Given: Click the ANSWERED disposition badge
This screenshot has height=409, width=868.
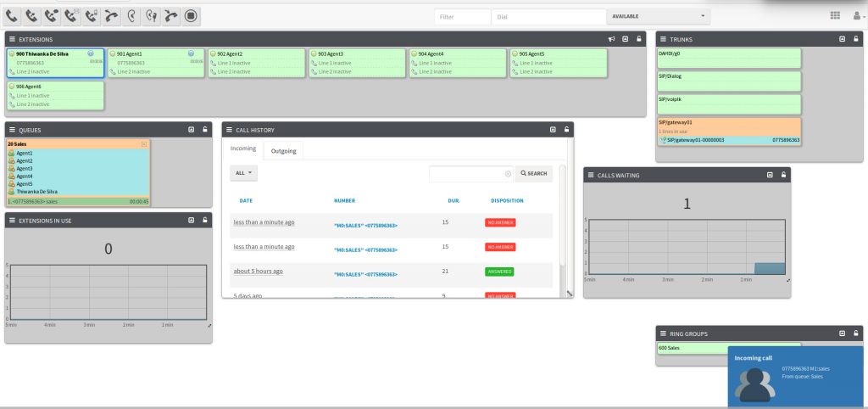Looking at the screenshot, I should [499, 272].
